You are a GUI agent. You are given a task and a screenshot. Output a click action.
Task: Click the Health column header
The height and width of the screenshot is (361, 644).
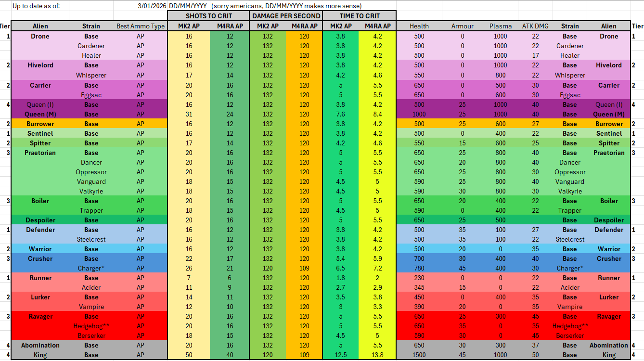[419, 26]
